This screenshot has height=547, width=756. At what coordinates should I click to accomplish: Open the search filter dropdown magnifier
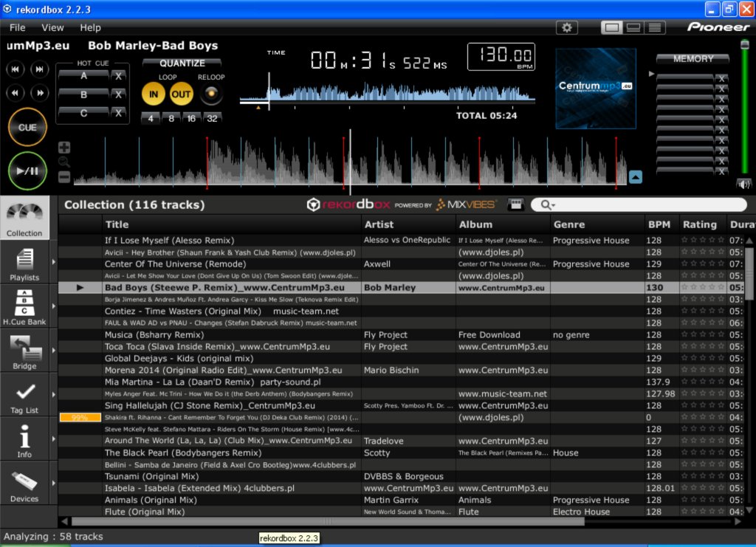[548, 204]
